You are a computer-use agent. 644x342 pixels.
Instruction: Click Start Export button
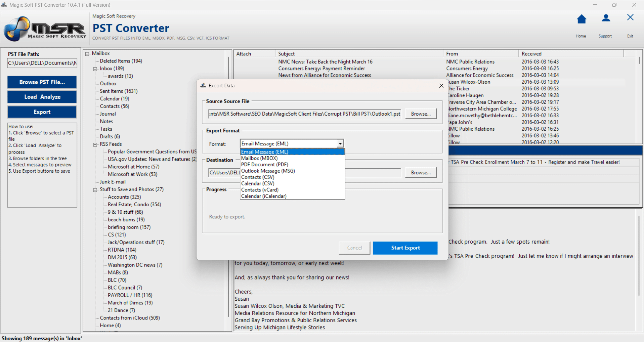[x=405, y=248]
